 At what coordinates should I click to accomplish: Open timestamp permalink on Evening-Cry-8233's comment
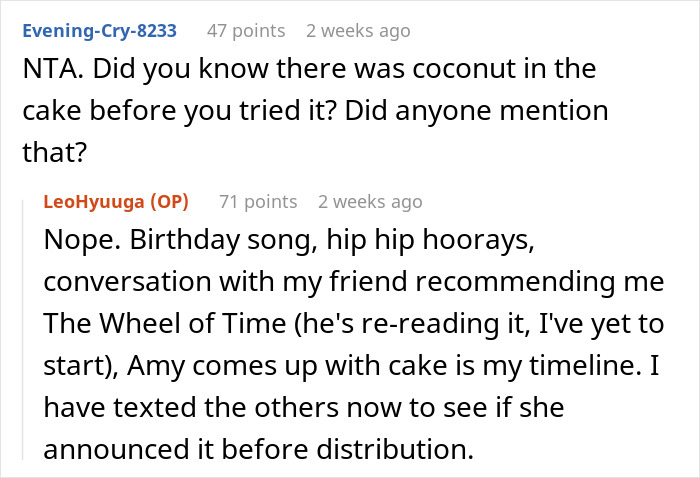pos(358,31)
